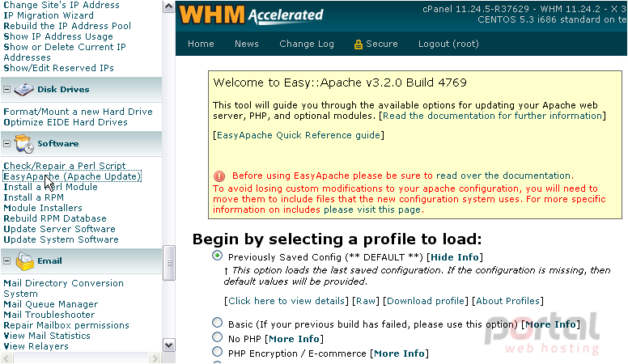Go to Home in the top menu
Image resolution: width=628 pixels, height=364 pixels.
201,44
